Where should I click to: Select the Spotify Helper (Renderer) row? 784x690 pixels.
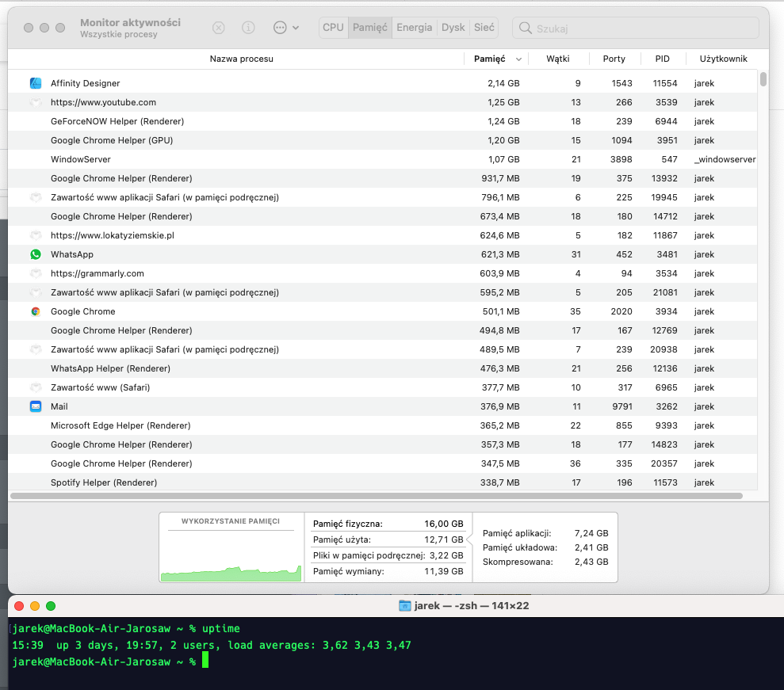coord(383,482)
